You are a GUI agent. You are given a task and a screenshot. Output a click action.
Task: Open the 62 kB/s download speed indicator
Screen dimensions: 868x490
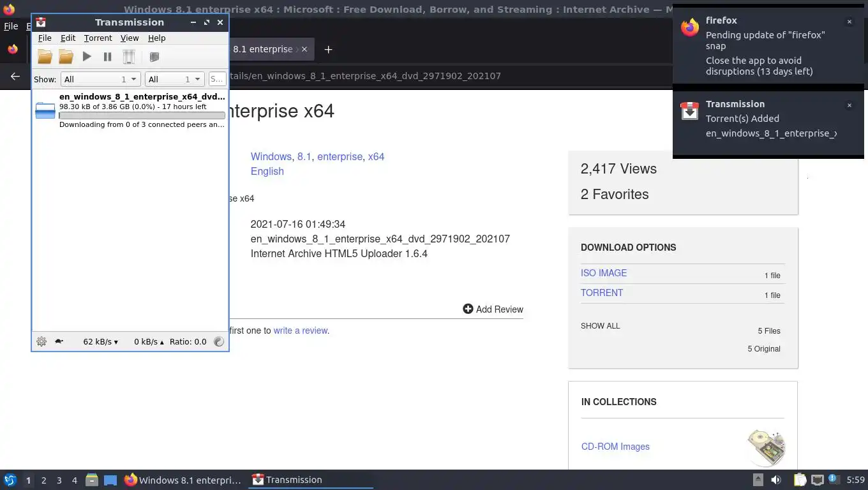[101, 342]
